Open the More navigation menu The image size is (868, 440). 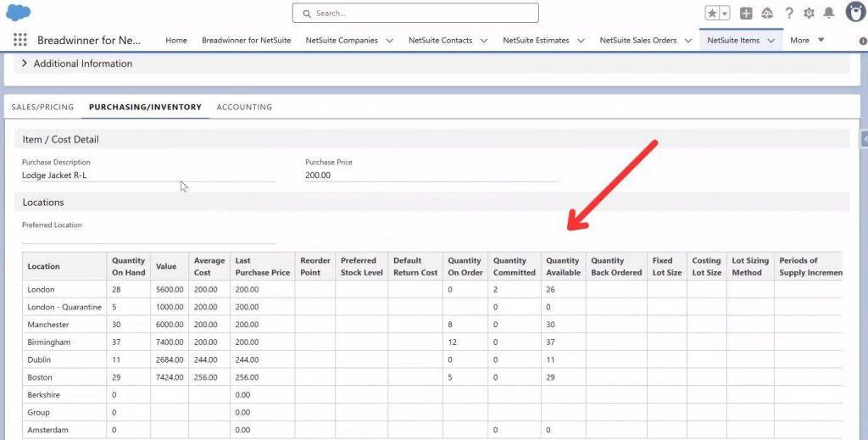(806, 40)
